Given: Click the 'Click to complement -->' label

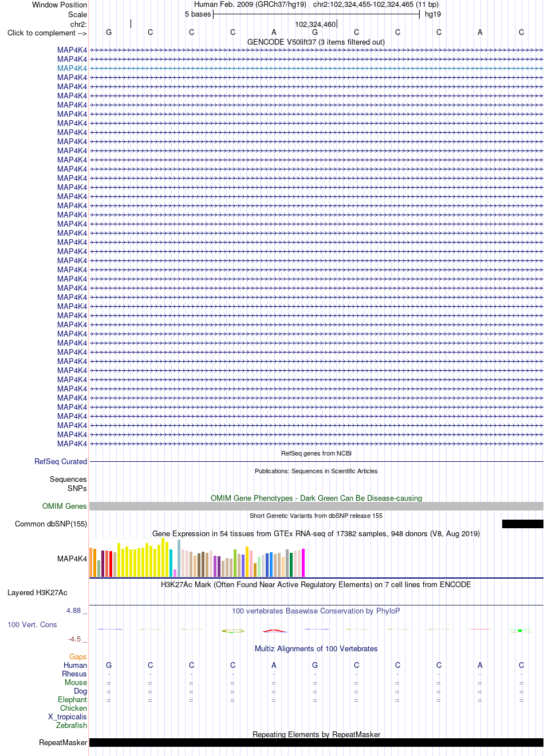Looking at the screenshot, I should click(47, 33).
